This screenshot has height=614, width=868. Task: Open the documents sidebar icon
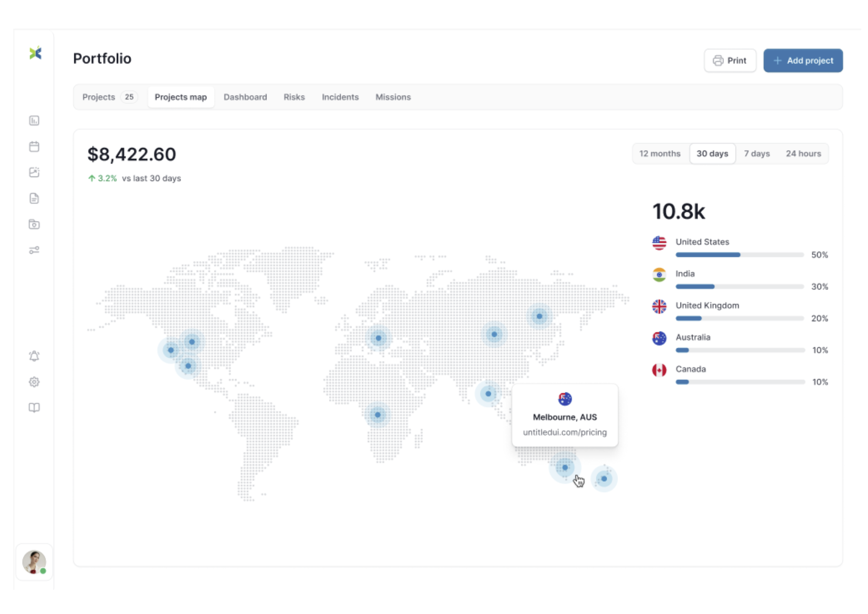34,198
